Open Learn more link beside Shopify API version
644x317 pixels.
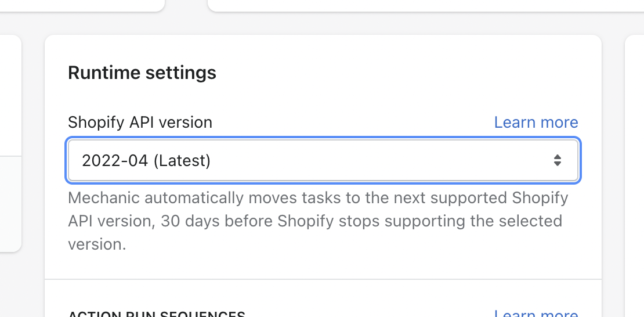536,123
